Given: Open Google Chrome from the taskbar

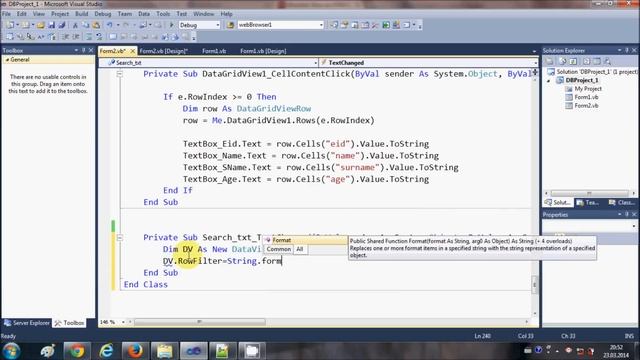Looking at the screenshot, I should (76, 351).
